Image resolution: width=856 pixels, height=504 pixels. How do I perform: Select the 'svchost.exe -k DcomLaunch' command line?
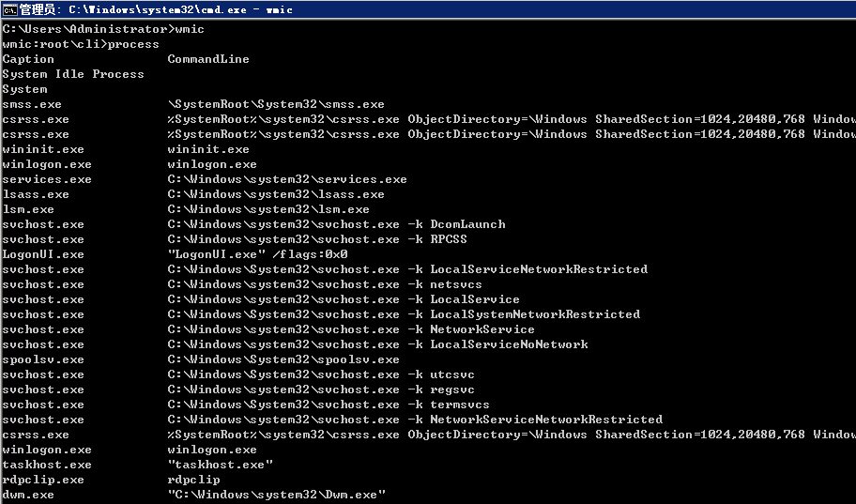[x=336, y=224]
